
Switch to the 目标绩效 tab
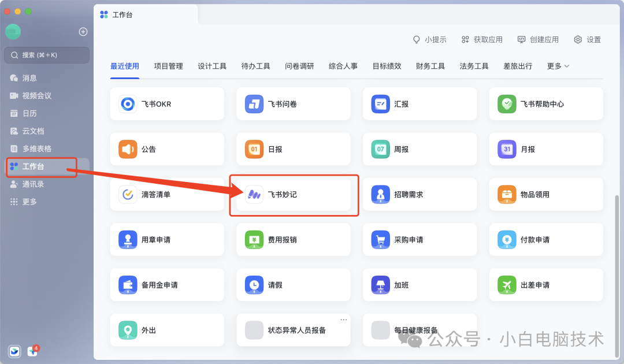pos(387,66)
